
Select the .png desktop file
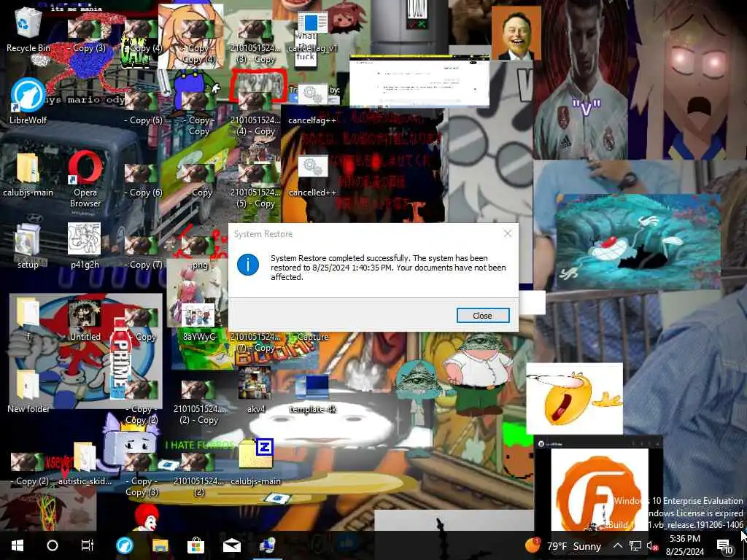click(199, 252)
